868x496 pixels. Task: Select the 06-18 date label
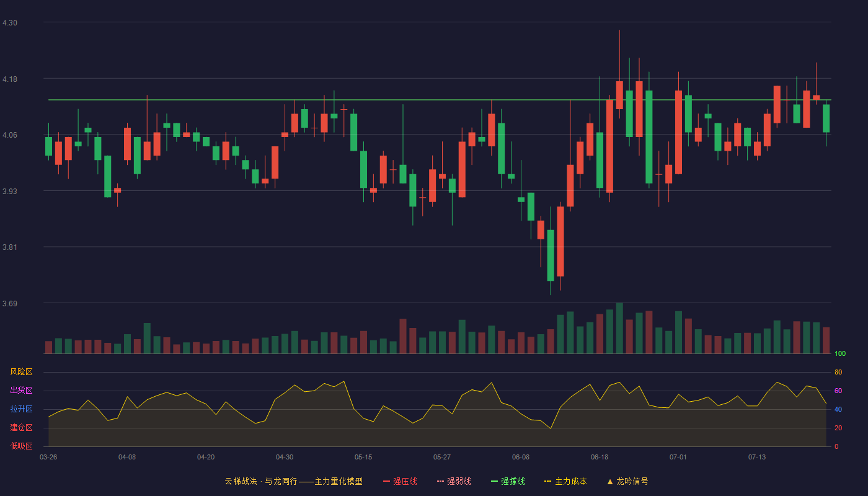(x=600, y=457)
